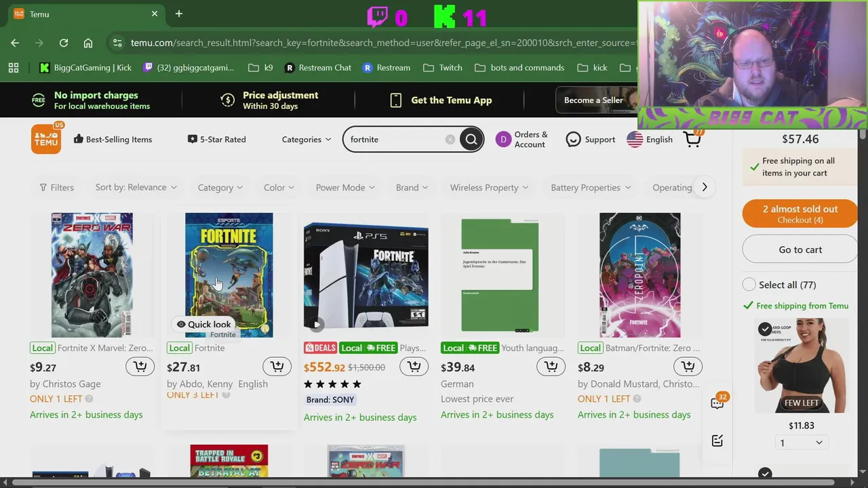This screenshot has width=868, height=488.
Task: Open the BiggCatGaming Kick bookmark
Action: click(85, 68)
